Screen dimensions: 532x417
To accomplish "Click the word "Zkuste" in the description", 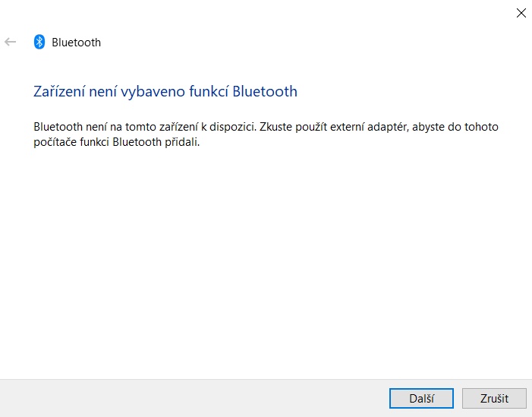I will click(x=276, y=127).
